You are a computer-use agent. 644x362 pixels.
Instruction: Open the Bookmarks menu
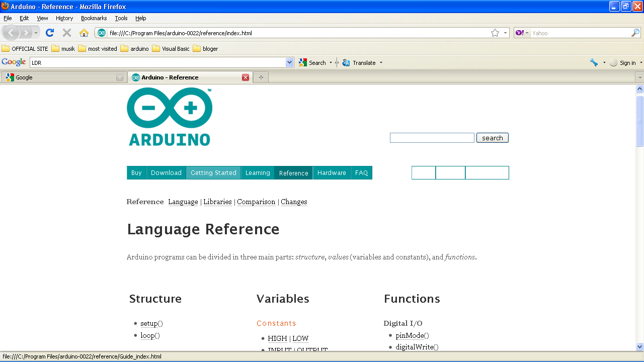click(x=94, y=18)
